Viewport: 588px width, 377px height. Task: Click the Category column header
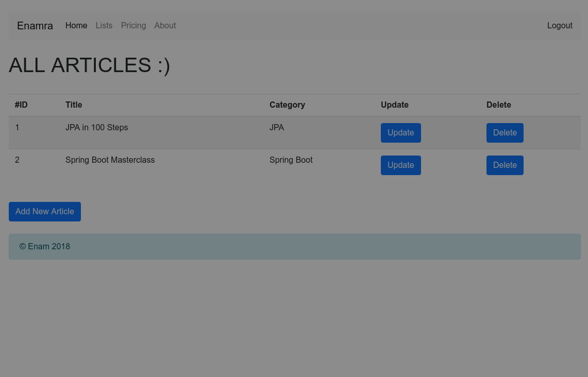click(287, 105)
